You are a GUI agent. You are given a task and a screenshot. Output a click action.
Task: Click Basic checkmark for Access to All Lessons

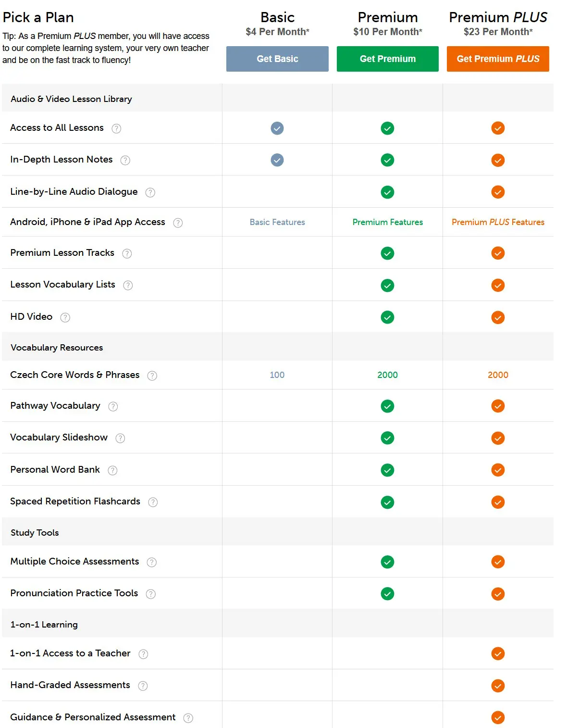coord(277,128)
